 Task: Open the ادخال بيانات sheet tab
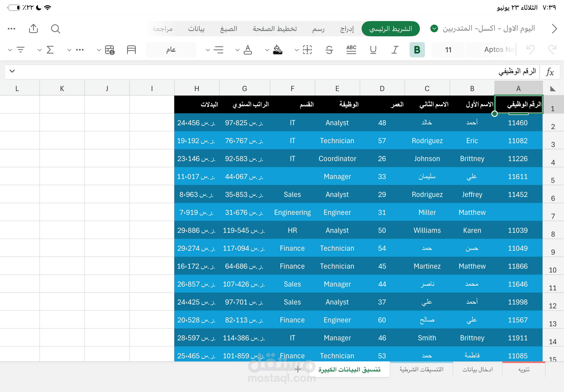click(x=477, y=369)
